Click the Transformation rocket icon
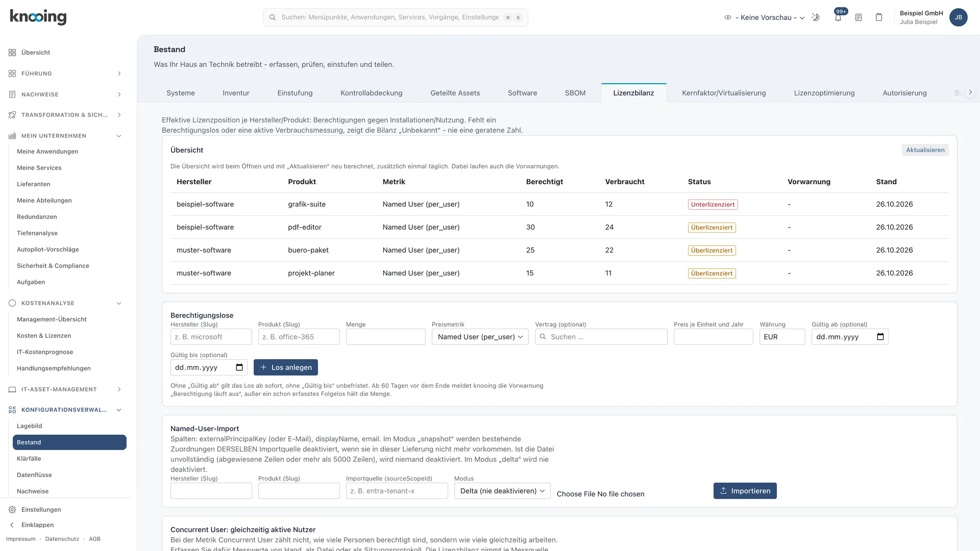This screenshot has width=980, height=551. [x=12, y=115]
